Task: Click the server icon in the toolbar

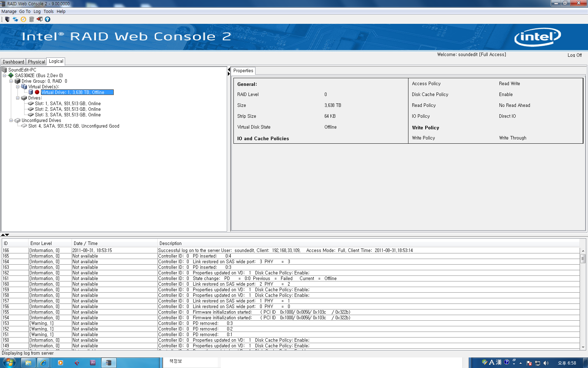Action: pyautogui.click(x=7, y=19)
